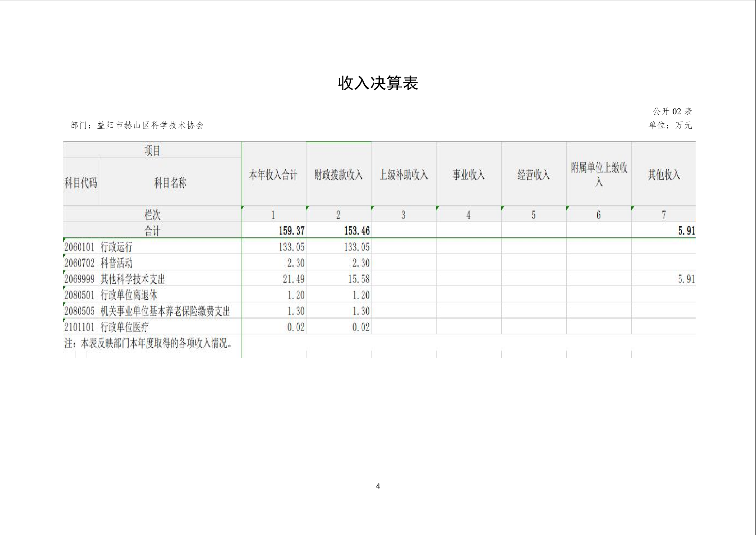The height and width of the screenshot is (535, 756).
Task: Click the 收入决算表 page title
Action: [378, 83]
